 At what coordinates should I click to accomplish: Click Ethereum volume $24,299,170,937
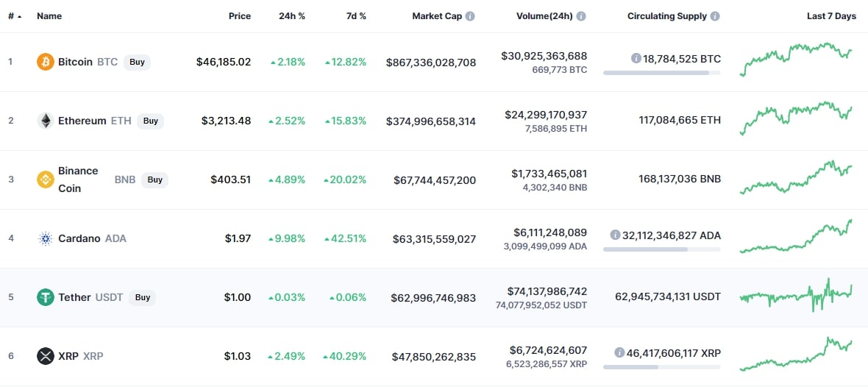click(546, 115)
